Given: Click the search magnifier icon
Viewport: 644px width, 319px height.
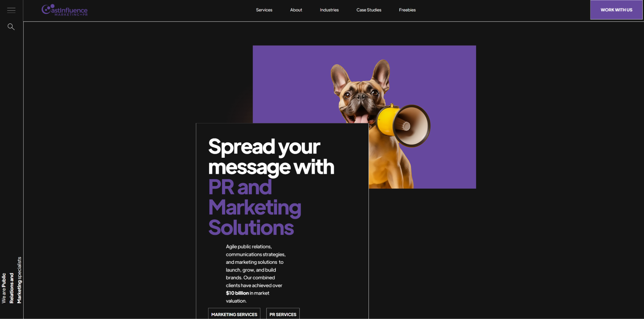Looking at the screenshot, I should 11,27.
